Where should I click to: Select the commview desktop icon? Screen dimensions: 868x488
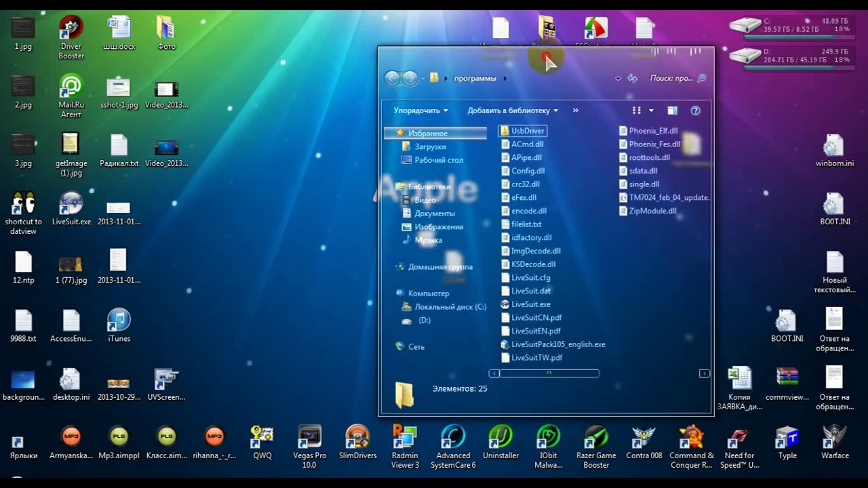coord(787,384)
